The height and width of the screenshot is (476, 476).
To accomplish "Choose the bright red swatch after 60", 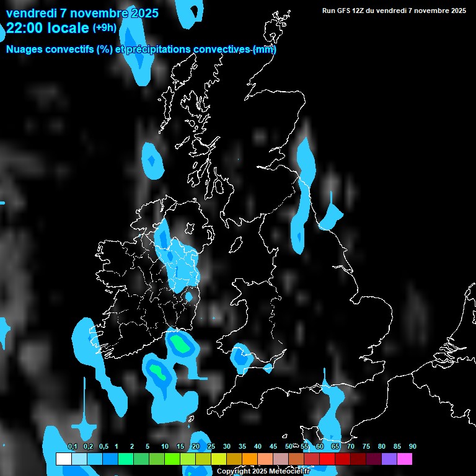I will pyautogui.click(x=327, y=459).
